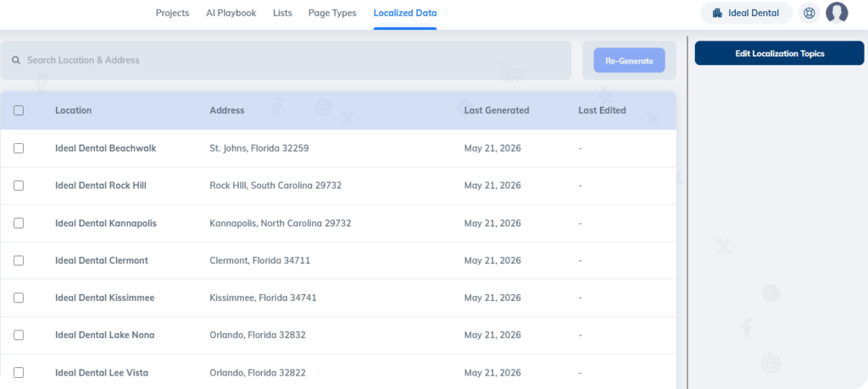
Task: Enable the Ideal Dental Kissimmee checkbox
Action: pos(19,297)
